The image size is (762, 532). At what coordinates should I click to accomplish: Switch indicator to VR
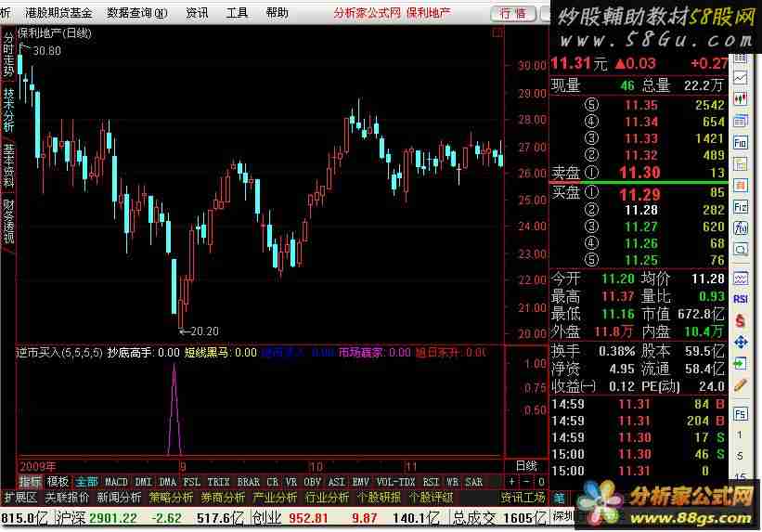291,482
